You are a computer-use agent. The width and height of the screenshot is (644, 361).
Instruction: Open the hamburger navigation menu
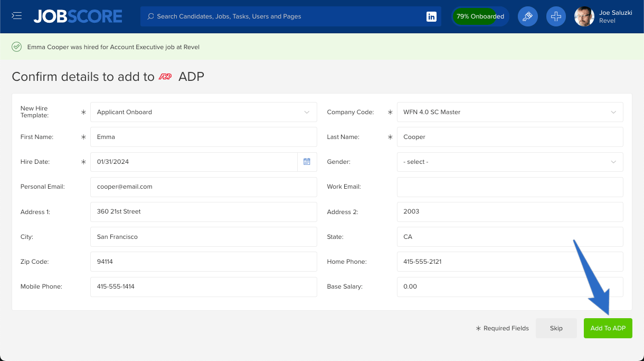pos(17,15)
